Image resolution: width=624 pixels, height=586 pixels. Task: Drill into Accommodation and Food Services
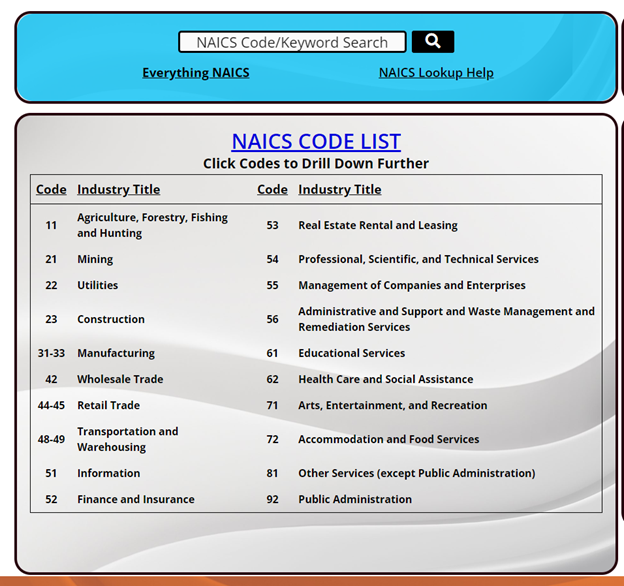(388, 439)
